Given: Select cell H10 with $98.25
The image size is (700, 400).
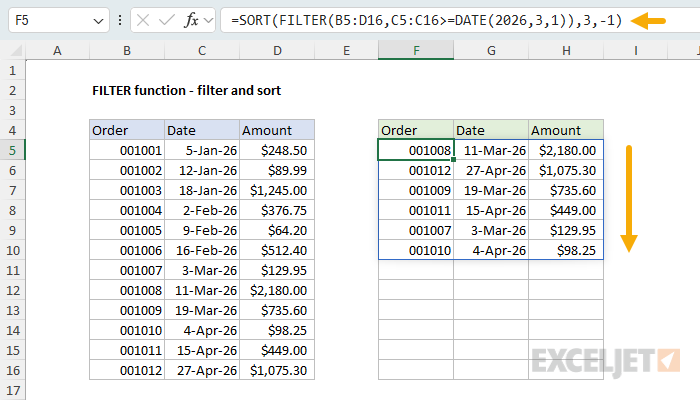Looking at the screenshot, I should click(566, 250).
